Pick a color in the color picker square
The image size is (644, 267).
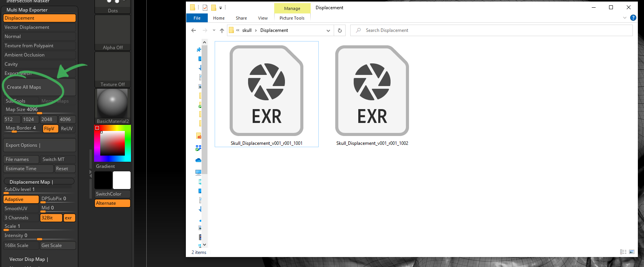click(x=113, y=143)
